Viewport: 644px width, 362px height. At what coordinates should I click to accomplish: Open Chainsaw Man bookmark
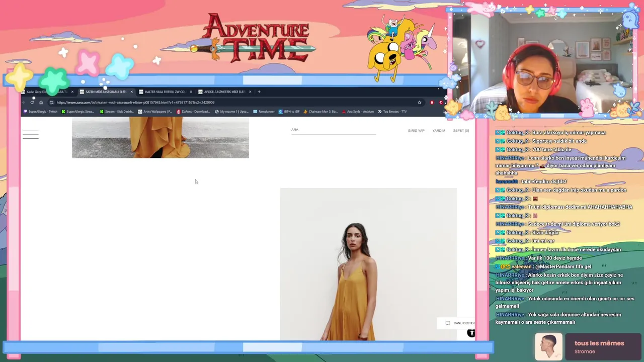[320, 112]
